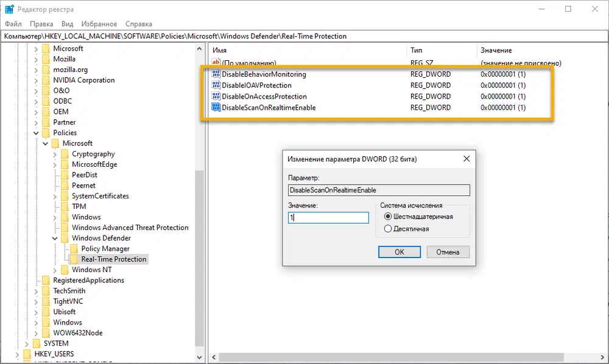Click the Значение input field in the dialog
Image resolution: width=609 pixels, height=364 pixels.
pyautogui.click(x=328, y=218)
